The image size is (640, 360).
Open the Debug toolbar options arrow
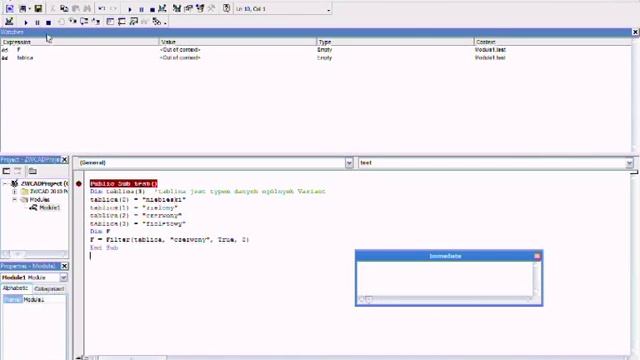165,23
